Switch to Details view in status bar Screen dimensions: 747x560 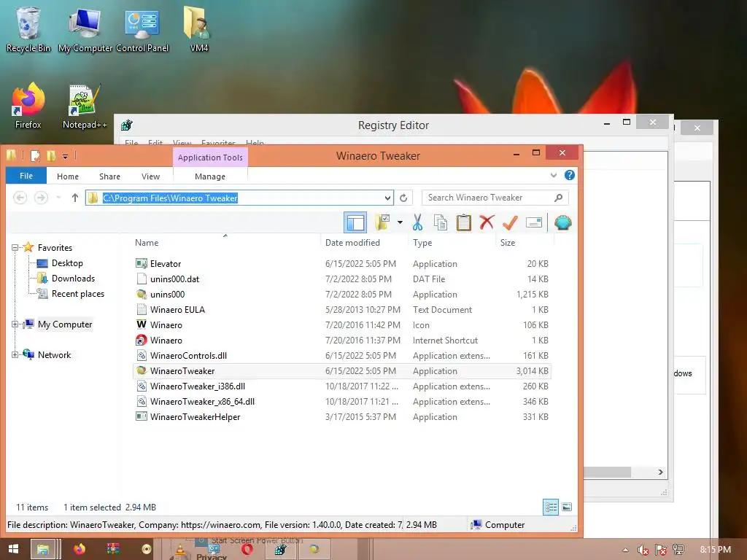click(551, 507)
